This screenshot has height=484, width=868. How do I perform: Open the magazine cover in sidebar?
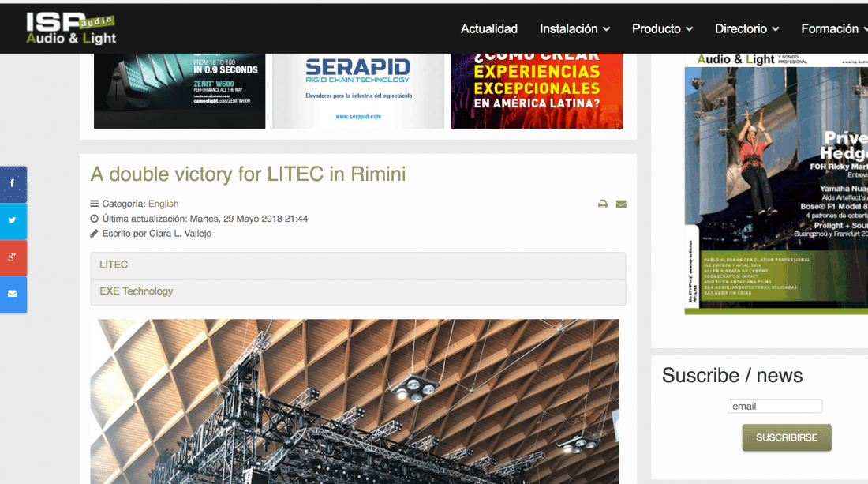pos(776,184)
